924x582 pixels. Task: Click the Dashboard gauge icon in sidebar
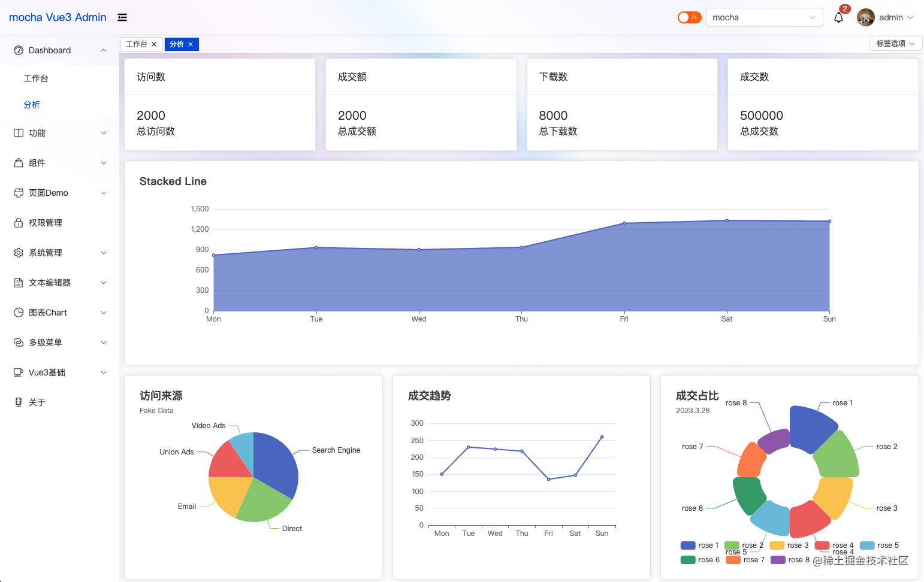pos(19,50)
